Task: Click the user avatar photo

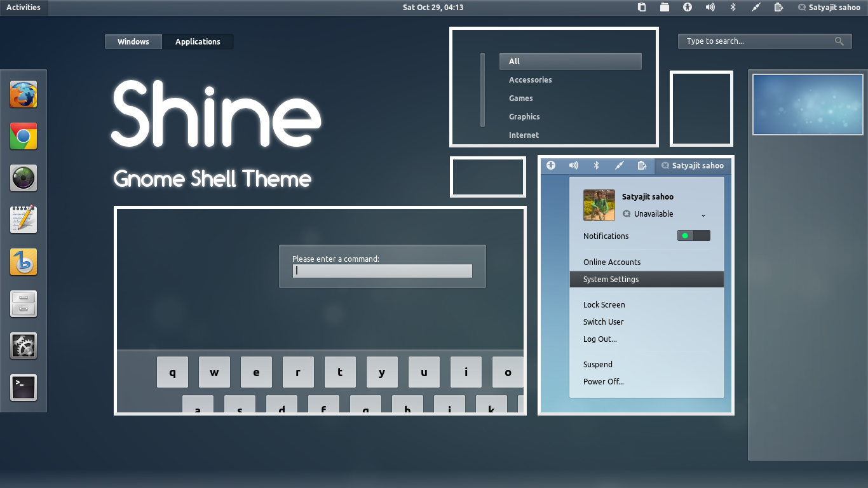Action: [x=599, y=205]
